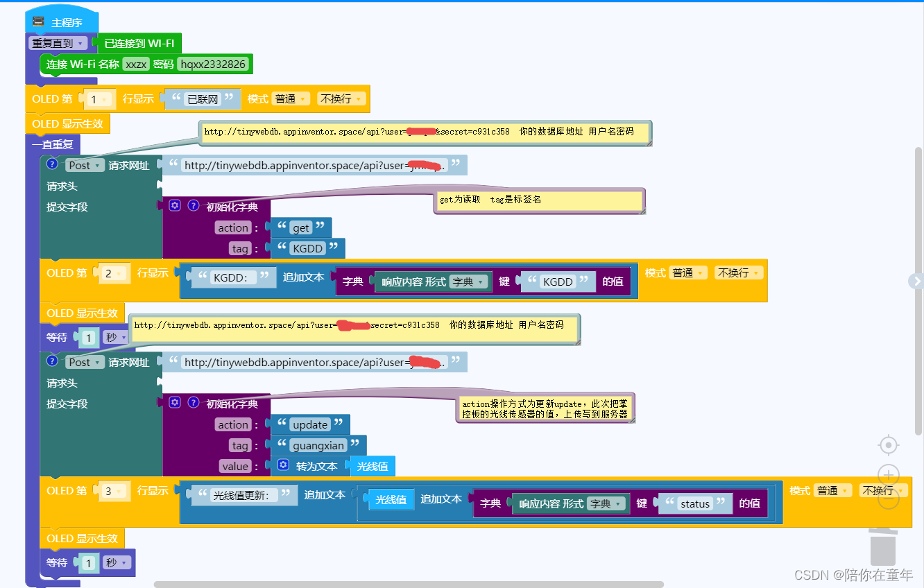The image size is (924, 588).
Task: Open help icon on the Post block with update action
Action: pos(52,361)
